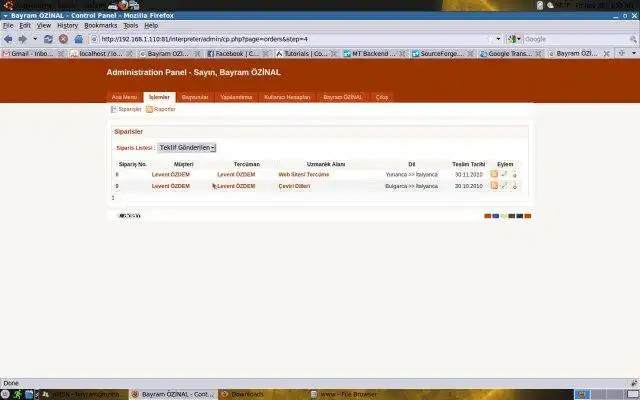Viewport: 640px width, 400px height.
Task: Click the Firefox launcher in top panel
Action: pyautogui.click(x=124, y=5)
